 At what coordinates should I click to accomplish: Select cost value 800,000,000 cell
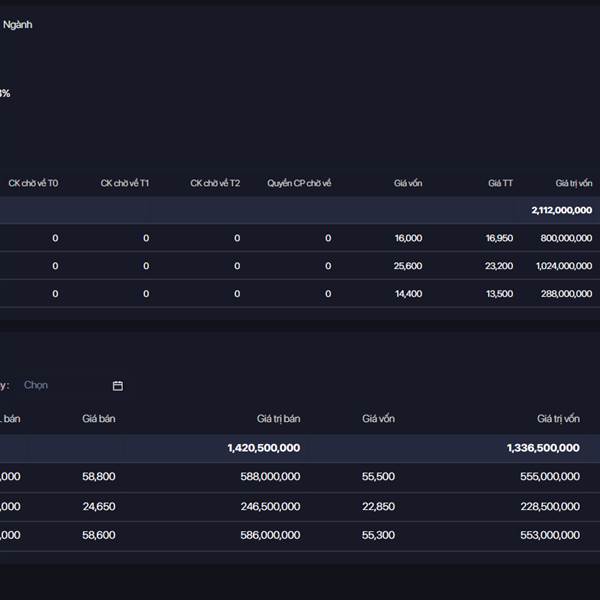pyautogui.click(x=566, y=238)
